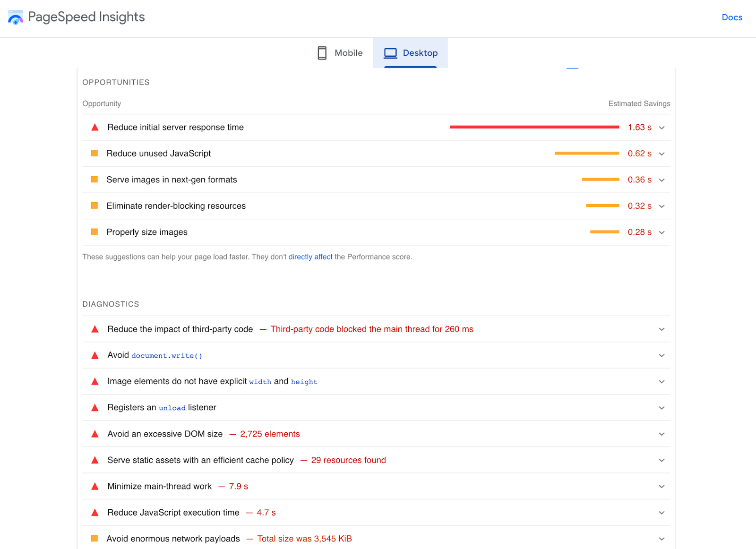
Task: Click the mobile phone icon
Action: click(322, 53)
